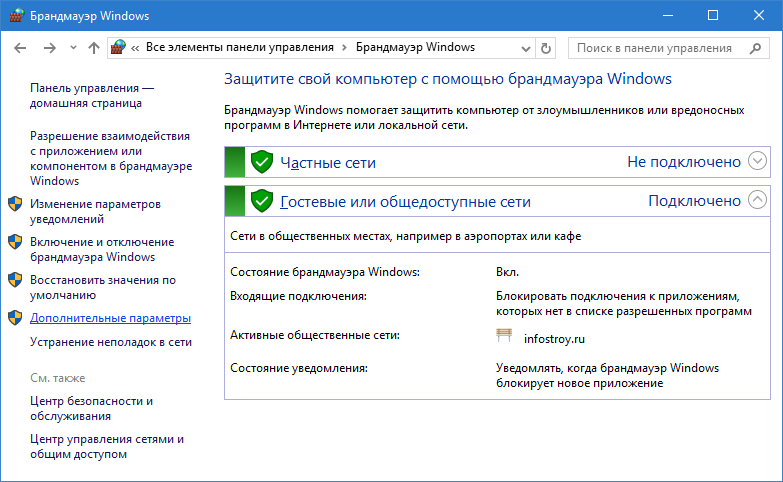Open 'Центр безопасности и обслуживания' link
Viewport: 783px width, 482px height.
[91, 409]
